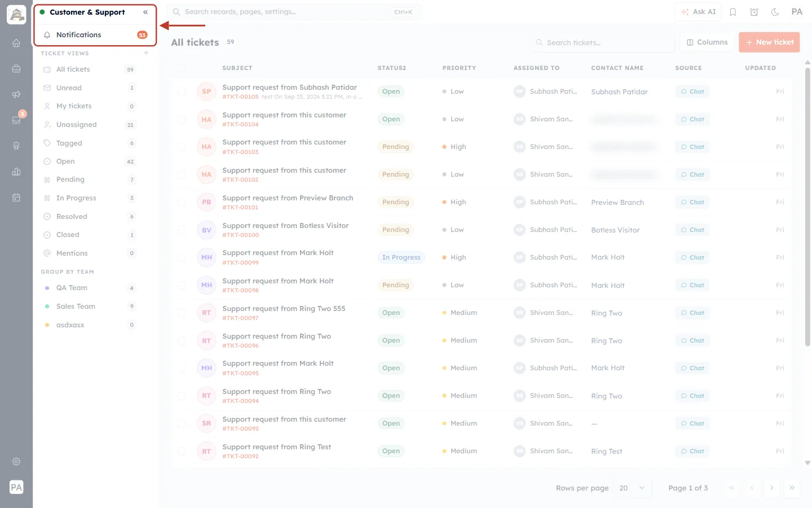Collapse the Customer & Support sidebar
812x508 pixels.
tap(145, 12)
